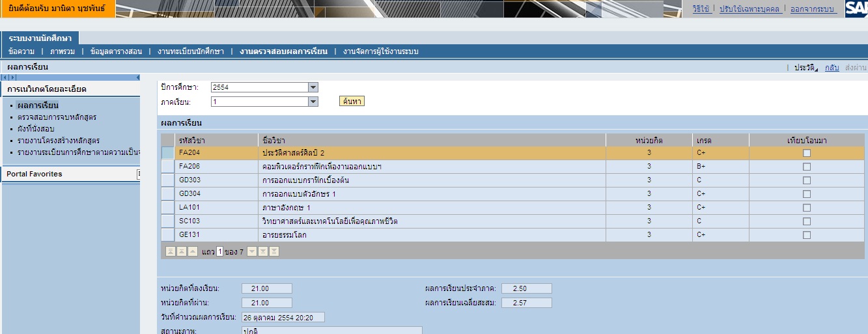Click course name ภาษาอังกฤษ 1

pyautogui.click(x=287, y=208)
